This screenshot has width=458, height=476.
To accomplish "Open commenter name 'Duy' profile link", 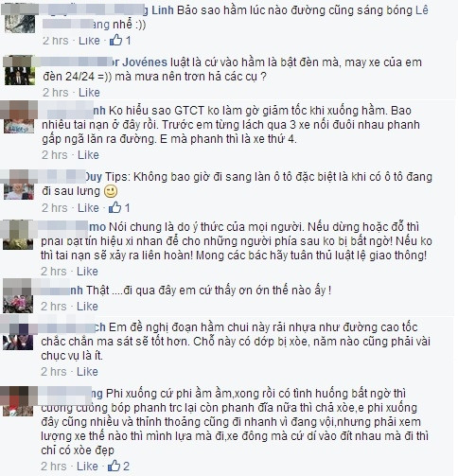I will 94,177.
